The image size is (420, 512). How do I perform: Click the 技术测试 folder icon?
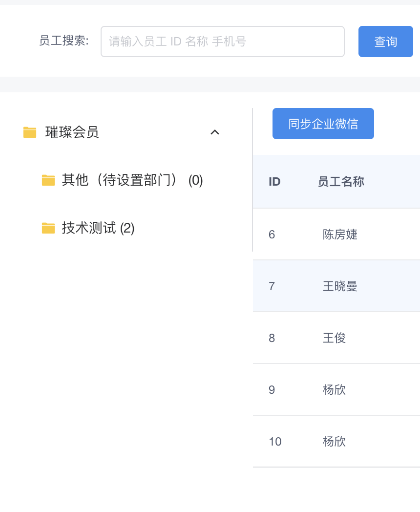pos(48,228)
